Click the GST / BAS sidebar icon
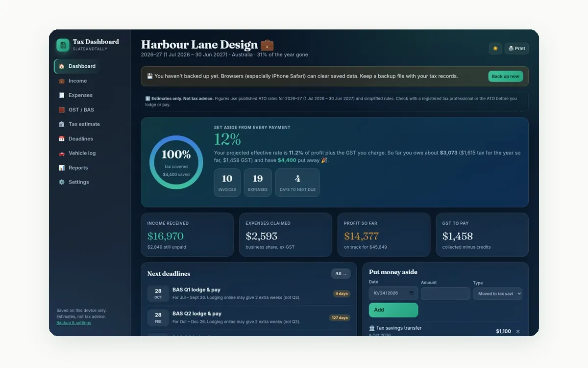This screenshot has height=368, width=588. 62,110
